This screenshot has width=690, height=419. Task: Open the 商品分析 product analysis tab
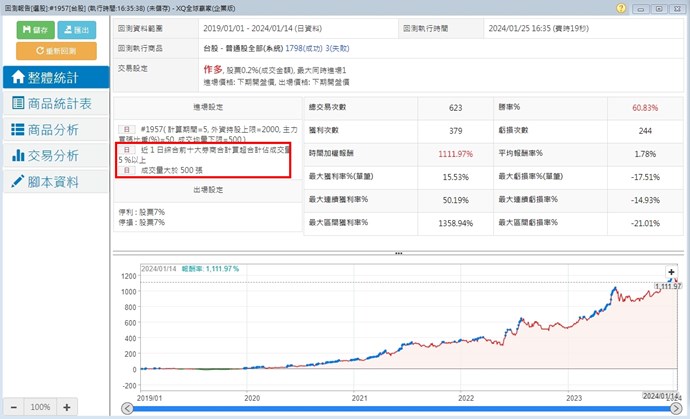[x=55, y=129]
